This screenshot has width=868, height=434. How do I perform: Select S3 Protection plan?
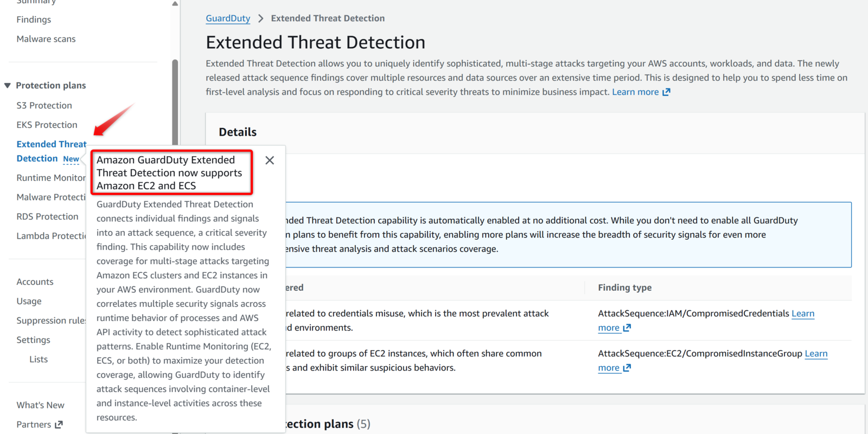[x=44, y=105]
